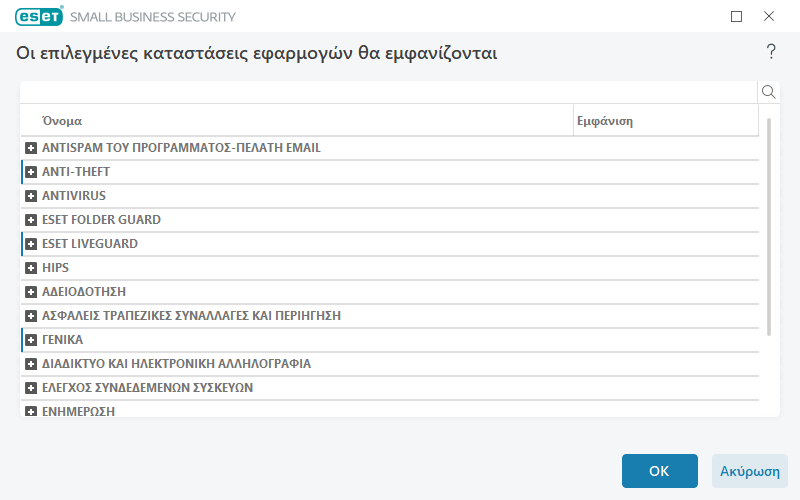Sort by the Όνομα column header

coord(300,121)
